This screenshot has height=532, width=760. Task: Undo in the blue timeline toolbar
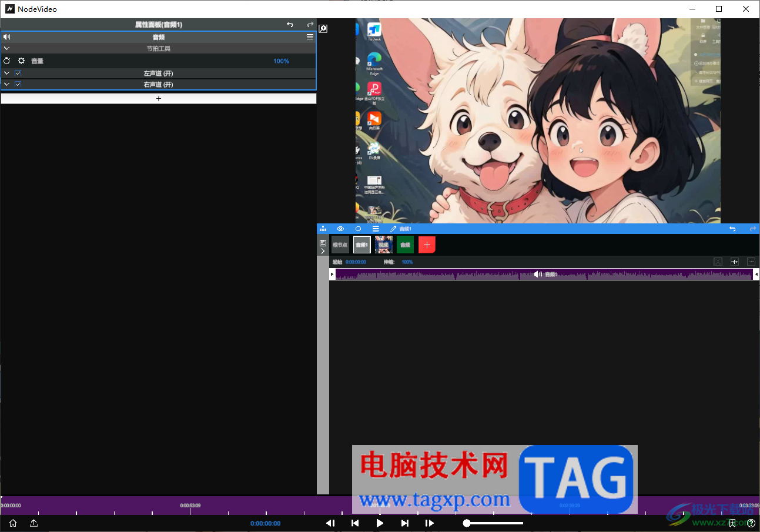click(732, 229)
